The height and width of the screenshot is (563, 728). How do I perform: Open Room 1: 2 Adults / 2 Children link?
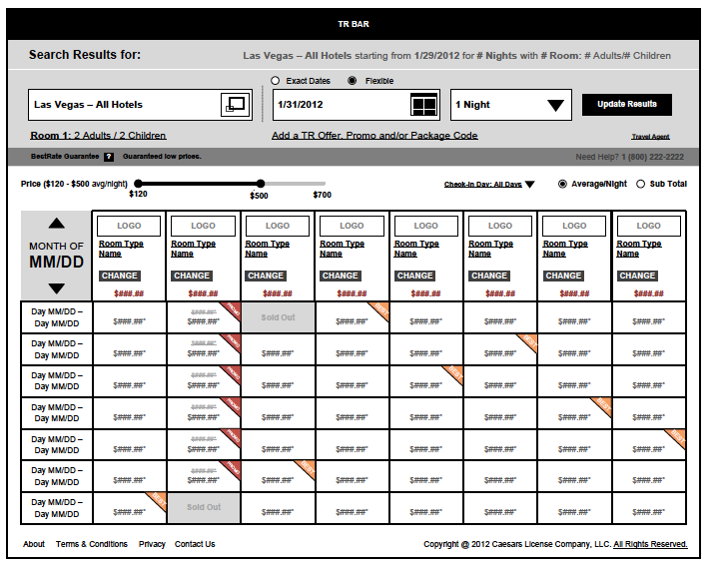pos(98,136)
